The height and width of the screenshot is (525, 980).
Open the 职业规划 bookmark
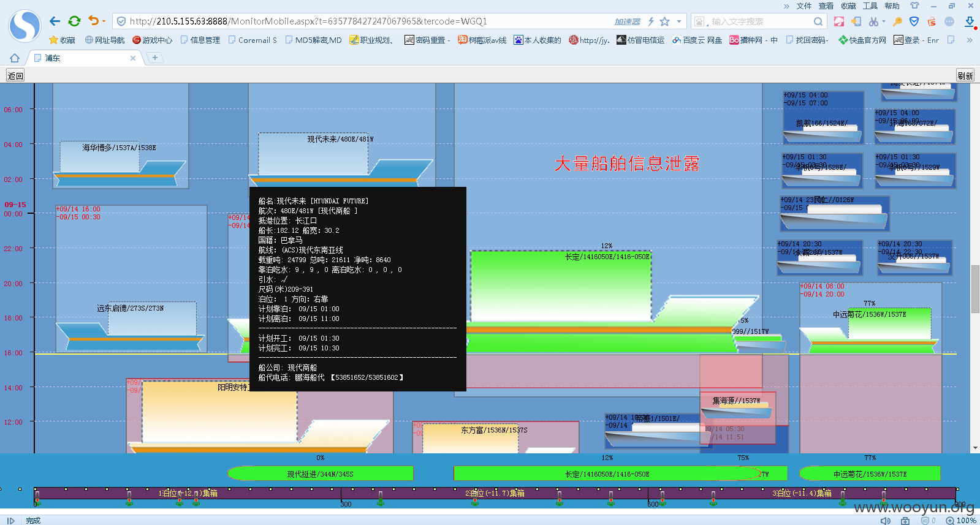tap(371, 40)
